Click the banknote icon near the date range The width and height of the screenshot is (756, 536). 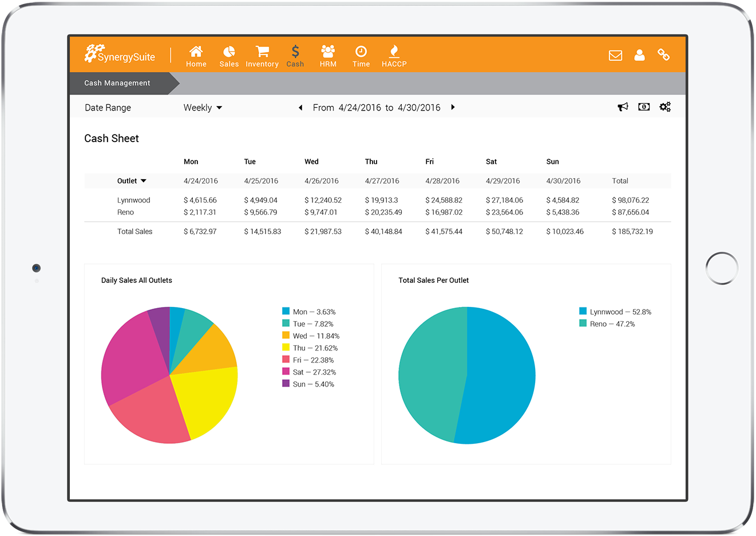click(x=644, y=107)
